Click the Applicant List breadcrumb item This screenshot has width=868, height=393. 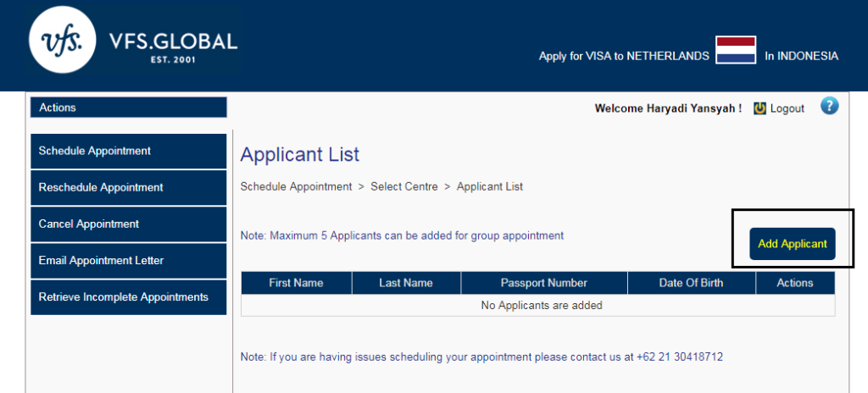[490, 186]
